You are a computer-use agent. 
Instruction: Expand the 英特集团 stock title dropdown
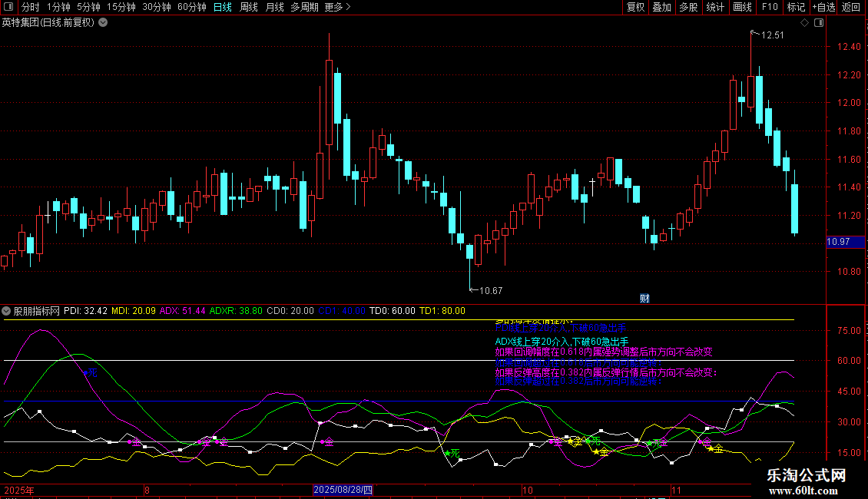coord(103,23)
